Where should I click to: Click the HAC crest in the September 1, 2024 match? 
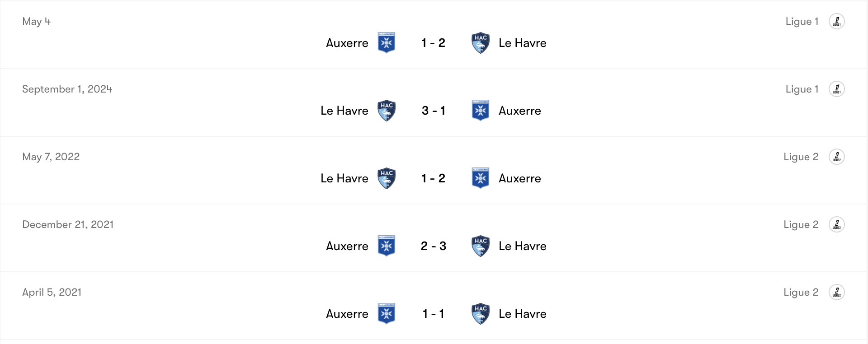coord(387,110)
